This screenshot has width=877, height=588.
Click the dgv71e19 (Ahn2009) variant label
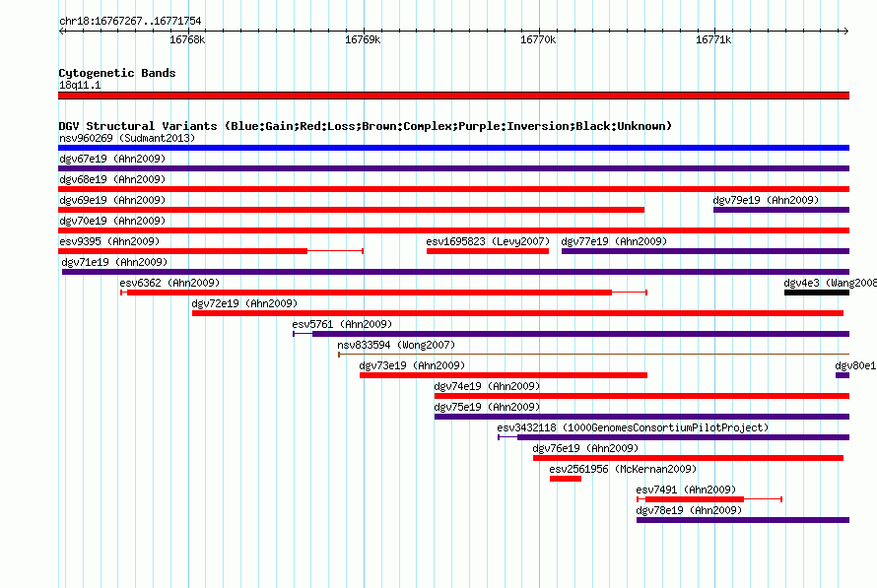(114, 262)
